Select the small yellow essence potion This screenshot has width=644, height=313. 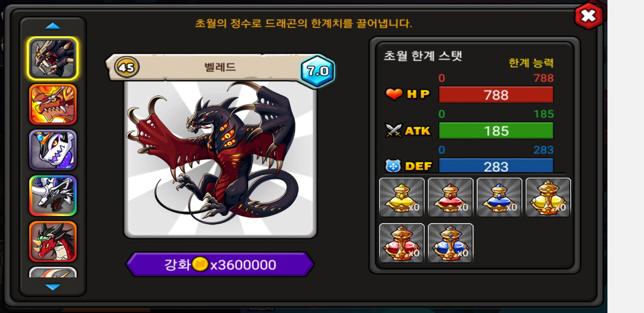[402, 198]
